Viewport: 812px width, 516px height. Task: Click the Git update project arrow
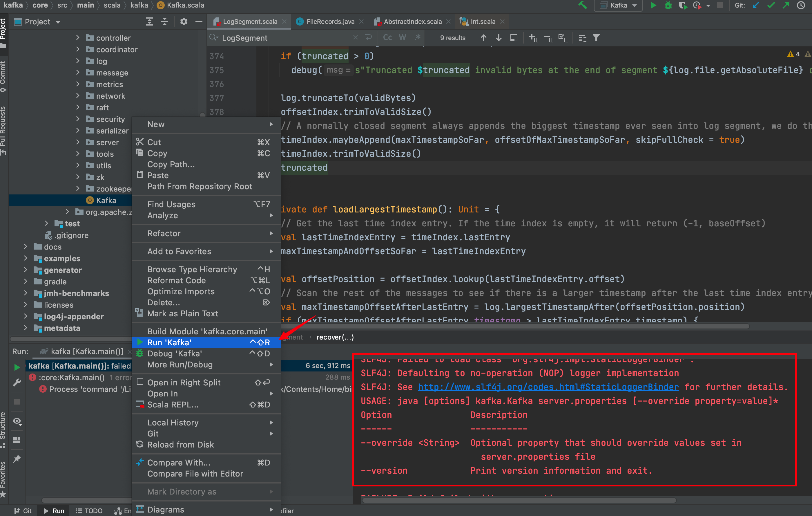[756, 6]
